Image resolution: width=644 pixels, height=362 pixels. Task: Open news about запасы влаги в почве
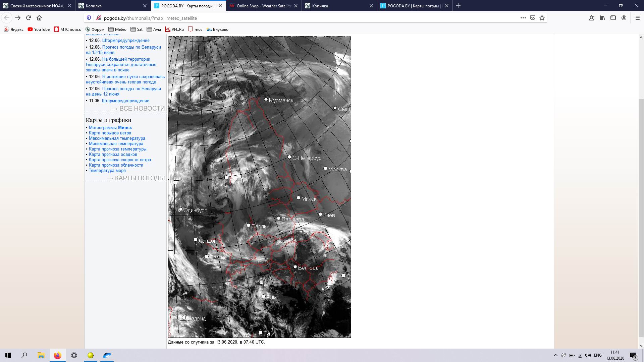(121, 65)
